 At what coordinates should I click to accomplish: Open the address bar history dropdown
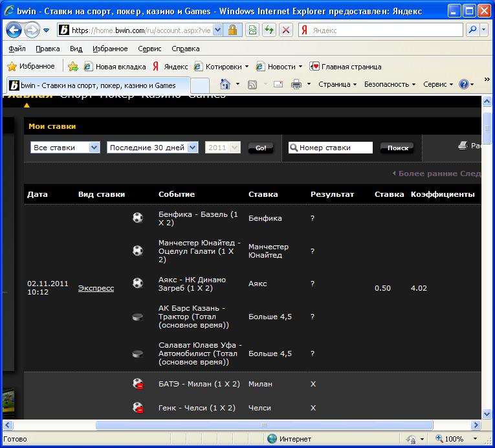click(217, 30)
